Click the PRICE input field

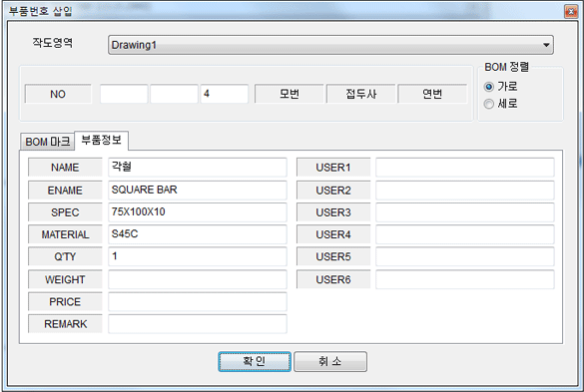tap(198, 301)
